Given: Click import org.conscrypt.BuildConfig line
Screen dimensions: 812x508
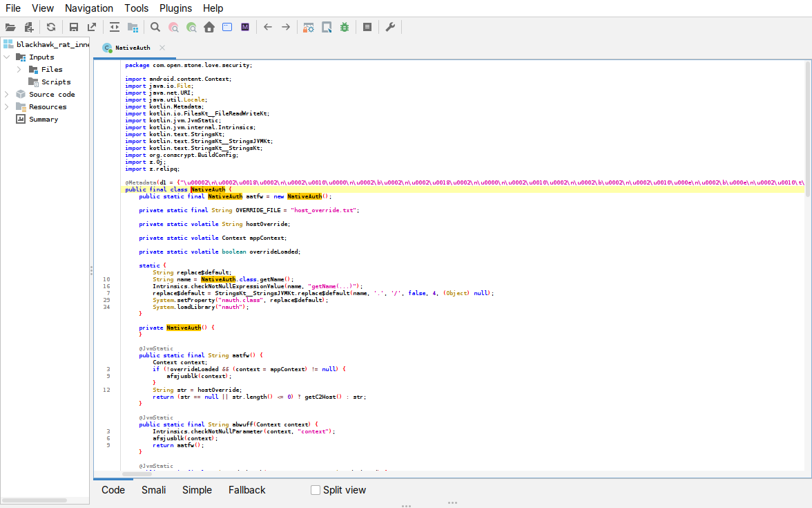Looking at the screenshot, I should pyautogui.click(x=182, y=155).
